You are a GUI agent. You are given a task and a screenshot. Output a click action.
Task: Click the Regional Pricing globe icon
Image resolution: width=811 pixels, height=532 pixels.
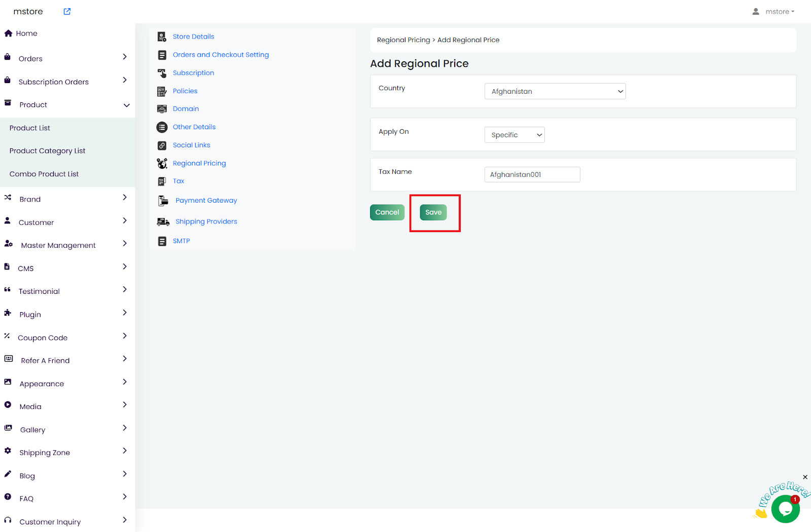tap(162, 163)
